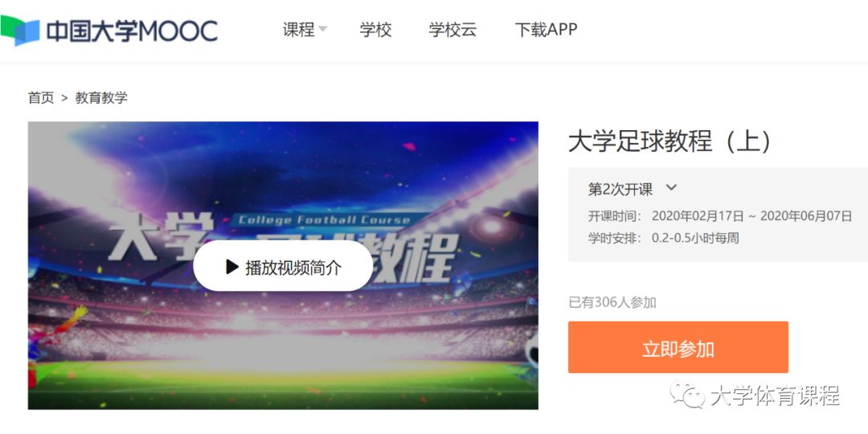Click the 中国大学MOOC logo text

click(x=132, y=31)
